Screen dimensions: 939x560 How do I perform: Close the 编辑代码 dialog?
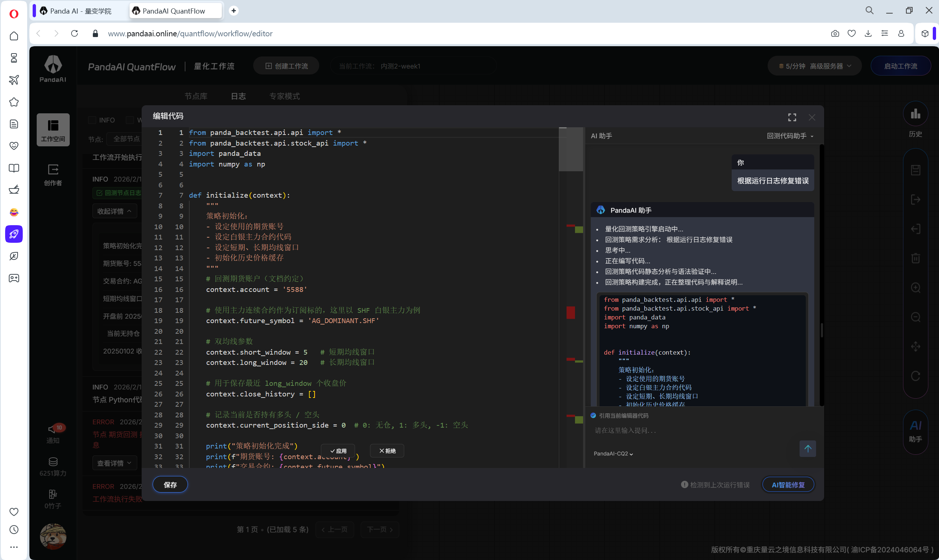coord(812,117)
